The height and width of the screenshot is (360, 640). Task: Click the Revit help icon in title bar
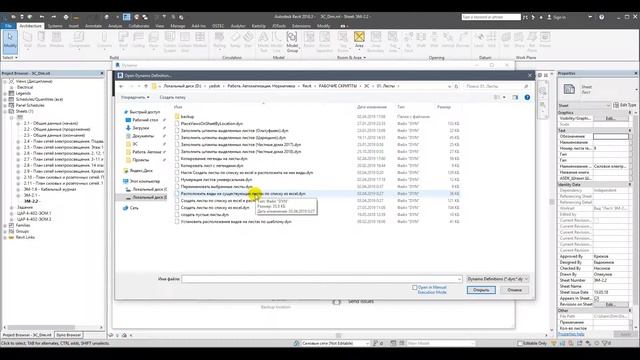click(602, 17)
